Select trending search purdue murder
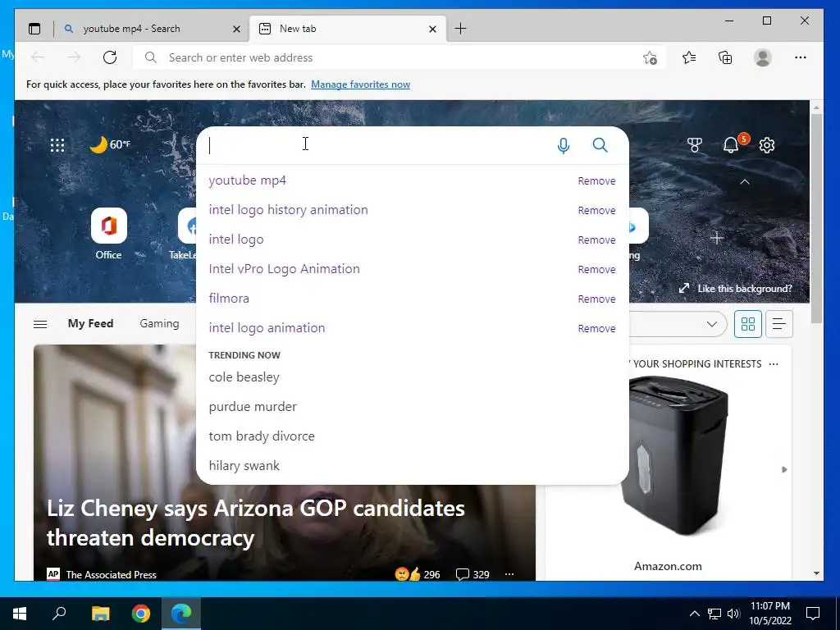 pyautogui.click(x=253, y=407)
